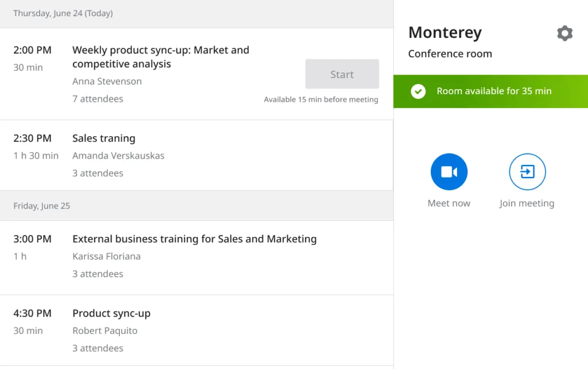Screen dimensions: 588x369
Task: Select External business training for Sales and Marketing
Action: point(195,239)
